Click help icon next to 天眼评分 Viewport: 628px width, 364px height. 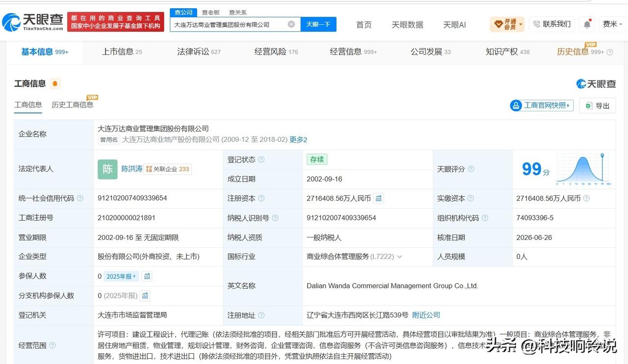coord(471,169)
